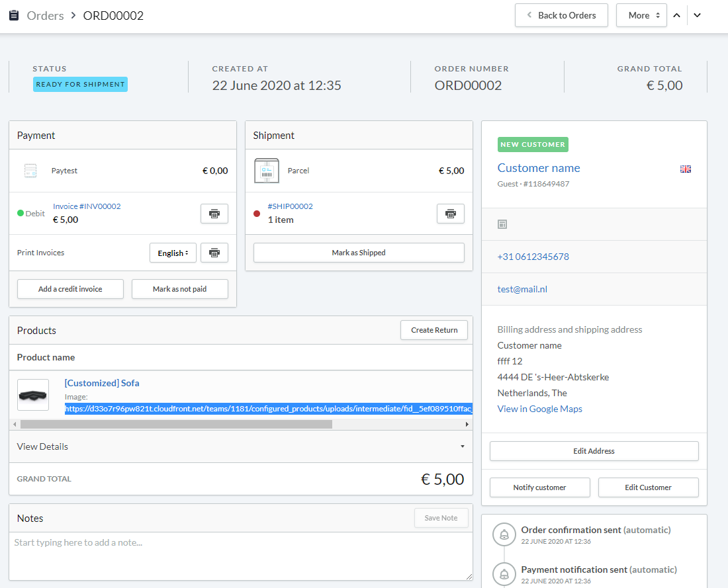Open the English invoice language dropdown
The height and width of the screenshot is (588, 728).
point(173,253)
